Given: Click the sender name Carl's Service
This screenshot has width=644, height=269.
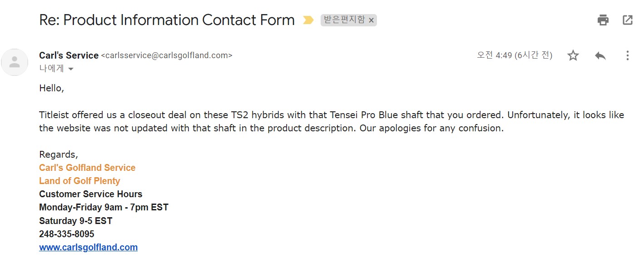Looking at the screenshot, I should tap(69, 55).
